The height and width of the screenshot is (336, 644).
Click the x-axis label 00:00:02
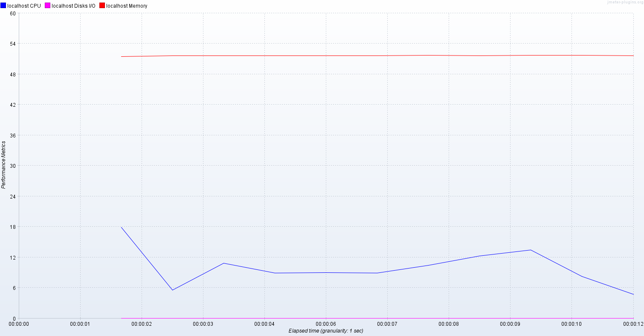click(142, 324)
